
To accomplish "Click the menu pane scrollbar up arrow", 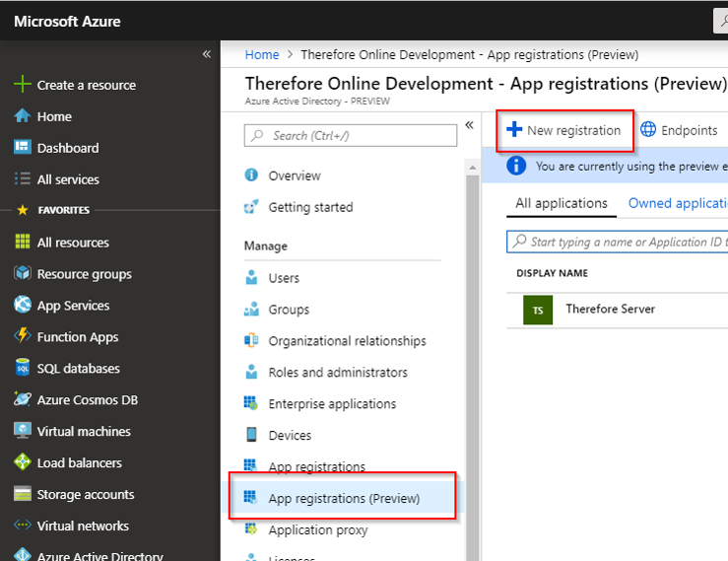I will [x=473, y=168].
